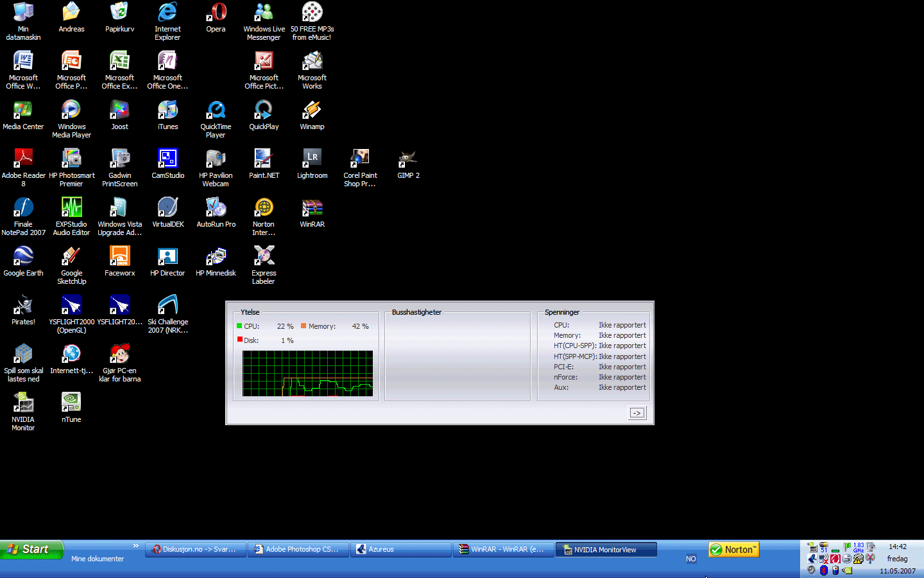Launch the Windows Media Player icon
This screenshot has width=924, height=578.
[x=71, y=119]
